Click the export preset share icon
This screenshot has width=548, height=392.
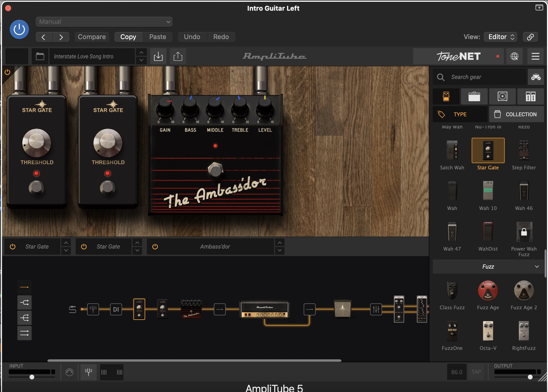(178, 56)
